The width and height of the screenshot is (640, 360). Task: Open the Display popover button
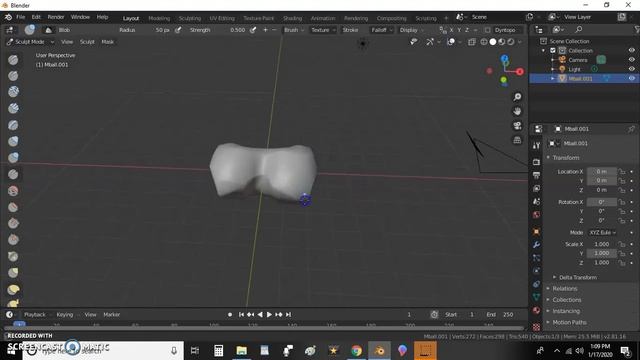tap(411, 30)
